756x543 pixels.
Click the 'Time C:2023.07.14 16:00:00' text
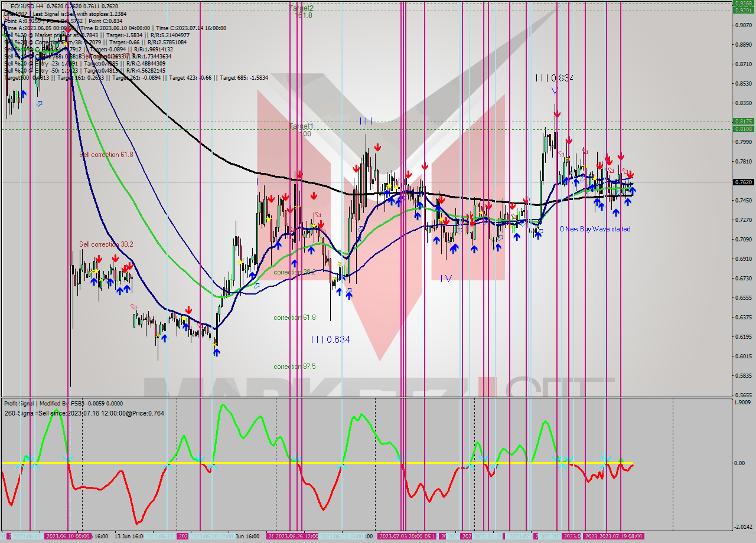click(x=193, y=28)
